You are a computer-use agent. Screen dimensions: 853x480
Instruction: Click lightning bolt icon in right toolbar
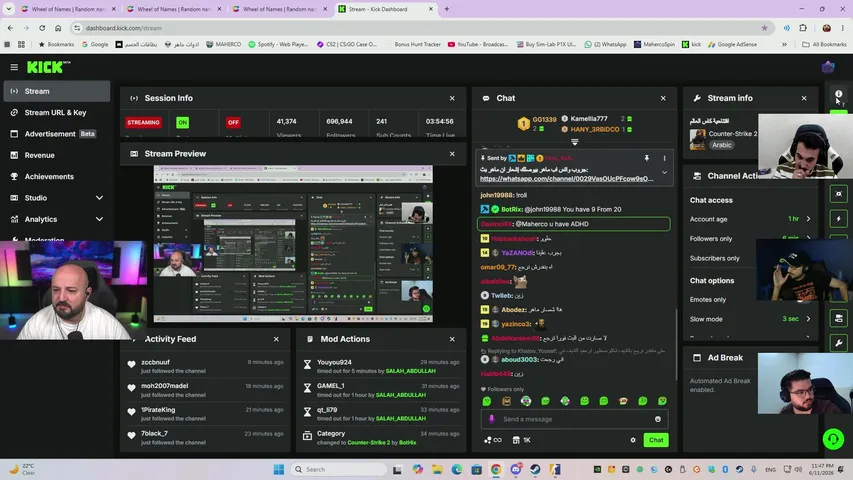[838, 219]
